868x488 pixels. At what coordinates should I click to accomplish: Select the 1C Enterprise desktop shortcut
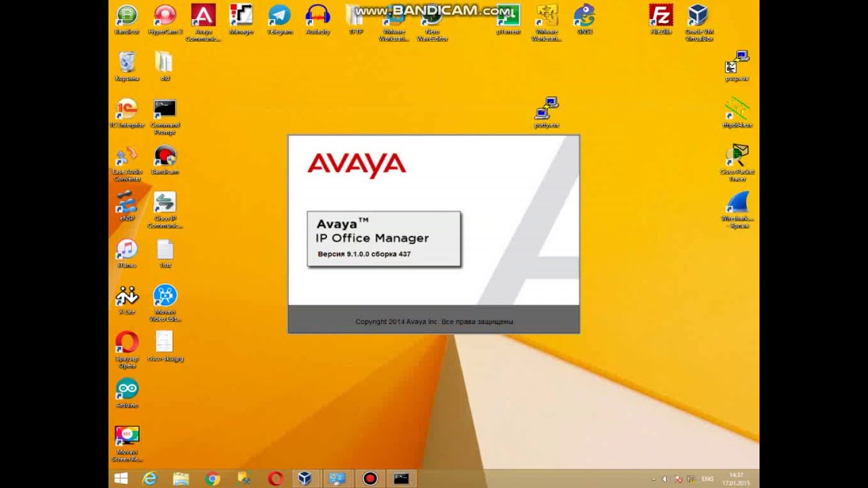127,113
